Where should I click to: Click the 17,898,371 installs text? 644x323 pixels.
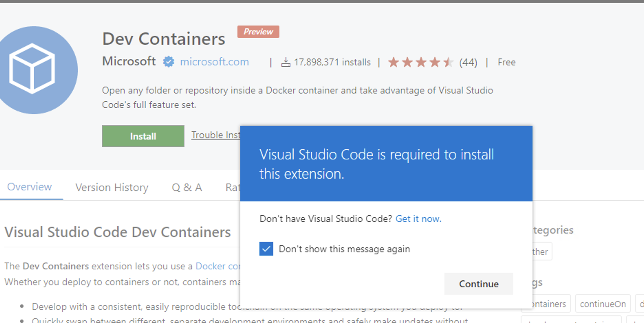click(x=332, y=62)
